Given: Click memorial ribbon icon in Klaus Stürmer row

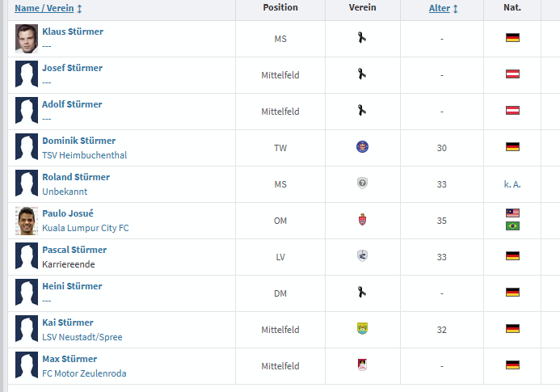Looking at the screenshot, I should point(362,37).
